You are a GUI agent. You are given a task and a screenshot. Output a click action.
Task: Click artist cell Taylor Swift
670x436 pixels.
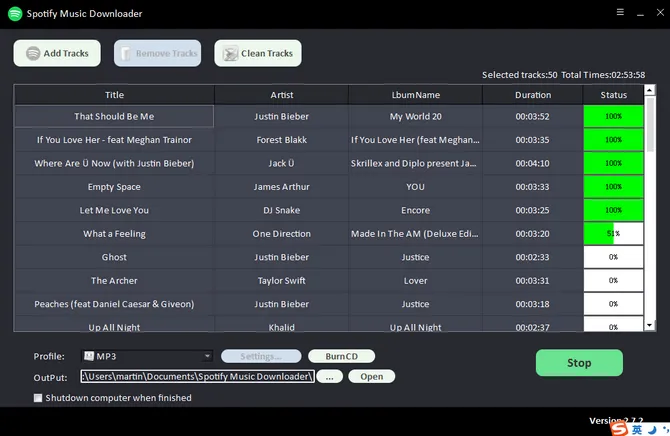pyautogui.click(x=282, y=281)
